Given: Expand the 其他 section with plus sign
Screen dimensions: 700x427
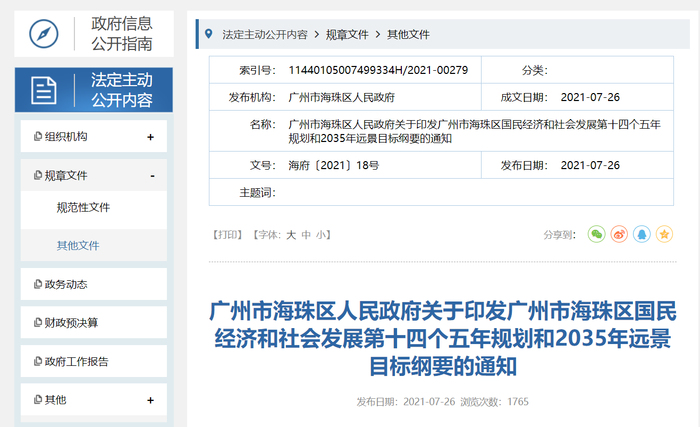Looking at the screenshot, I should point(150,400).
